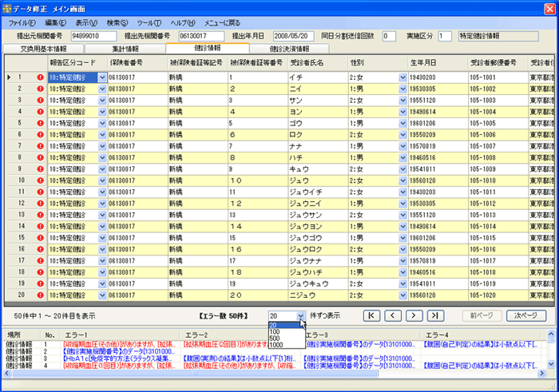This screenshot has height=392, width=559.
Task: Open the 性別 dropdown in row 2
Action: (x=402, y=89)
